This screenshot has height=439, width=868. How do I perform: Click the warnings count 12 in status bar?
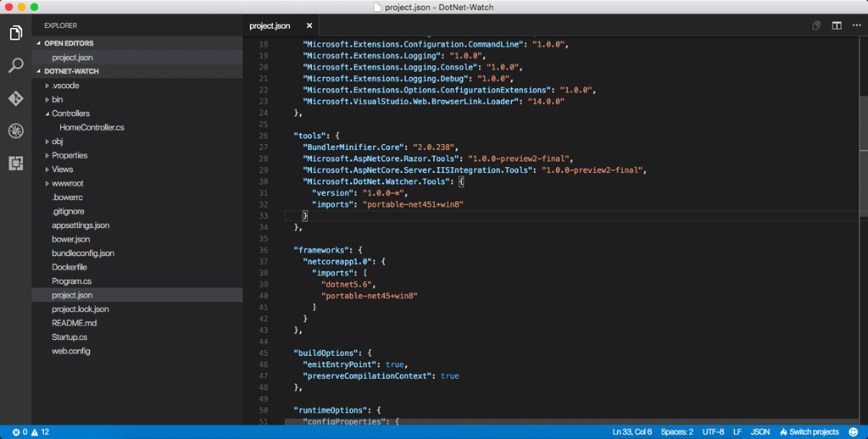tap(41, 432)
